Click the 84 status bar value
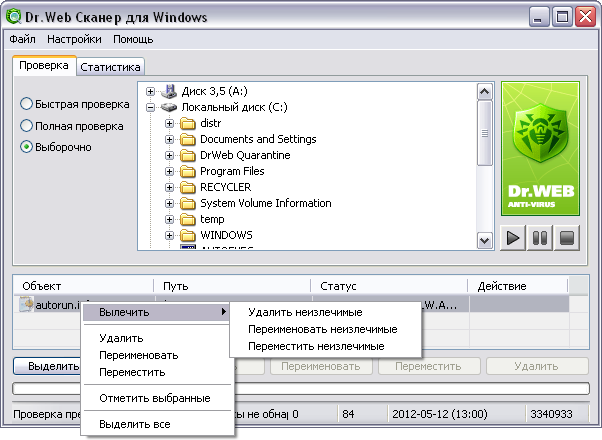602x440 pixels. [x=362, y=414]
